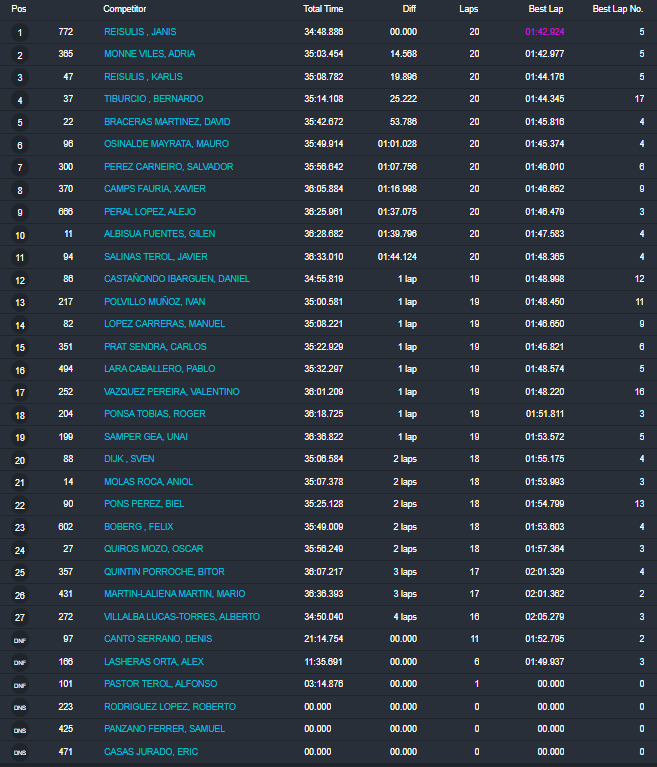Click the position 10 badge for Albisua Fuentes

tap(20, 234)
